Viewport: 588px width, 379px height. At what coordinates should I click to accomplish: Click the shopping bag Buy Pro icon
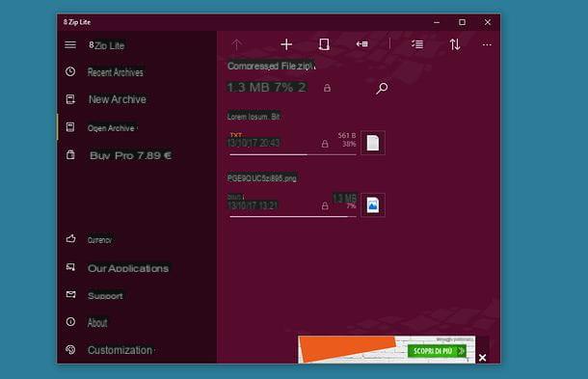tap(70, 154)
